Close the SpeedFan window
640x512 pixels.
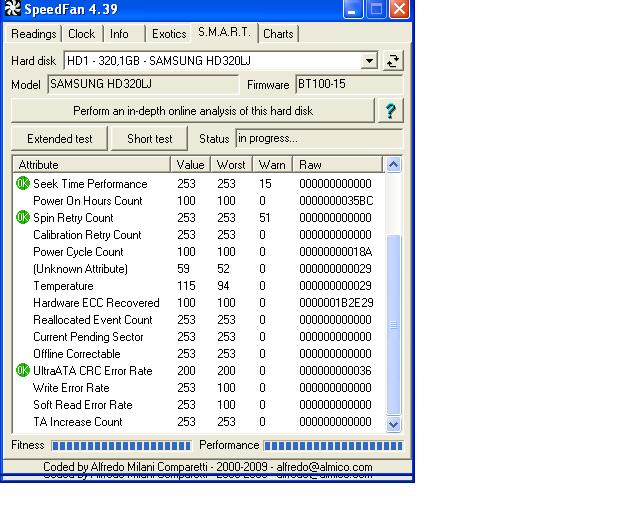399,9
